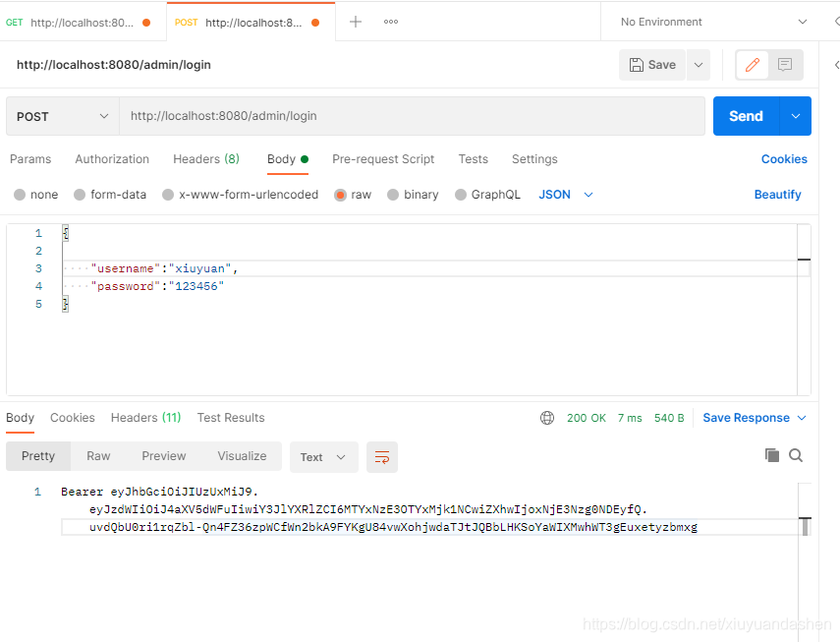Open the comments icon
This screenshot has height=642, width=840.
coord(785,65)
